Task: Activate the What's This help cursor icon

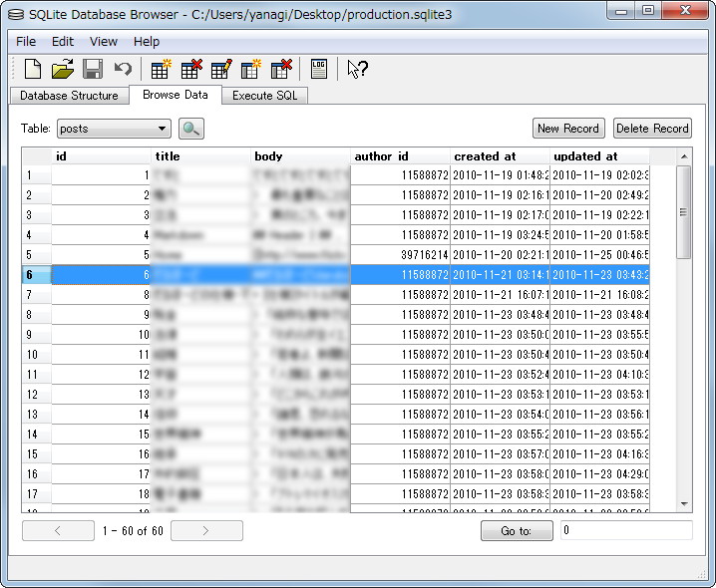Action: tap(357, 69)
